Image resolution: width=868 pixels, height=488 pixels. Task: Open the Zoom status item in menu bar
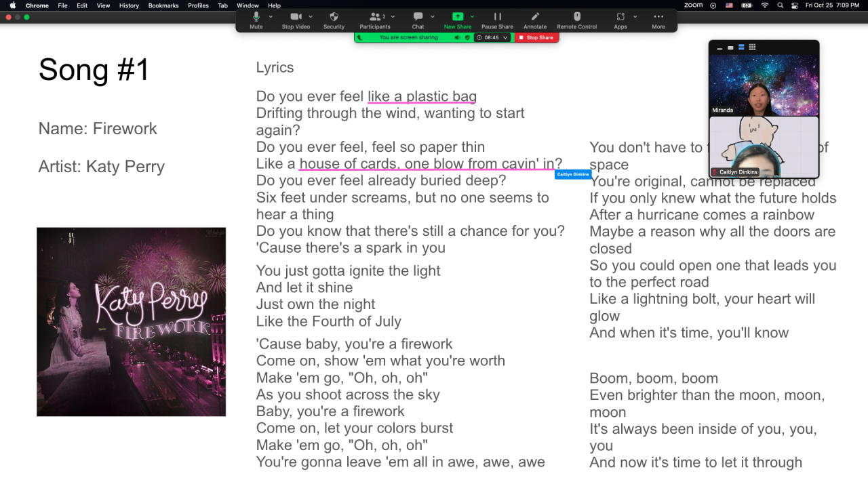coord(693,5)
